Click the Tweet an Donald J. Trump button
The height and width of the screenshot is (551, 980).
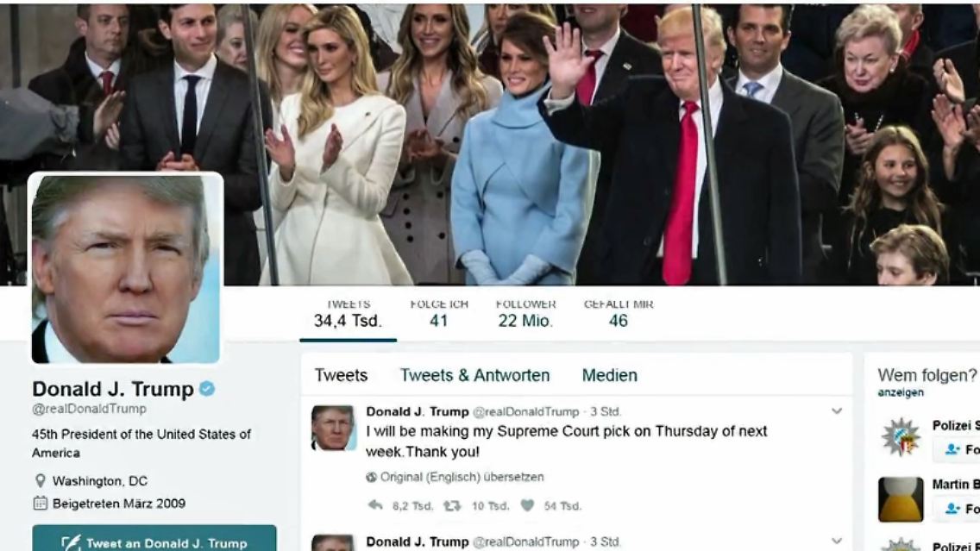pos(154,540)
